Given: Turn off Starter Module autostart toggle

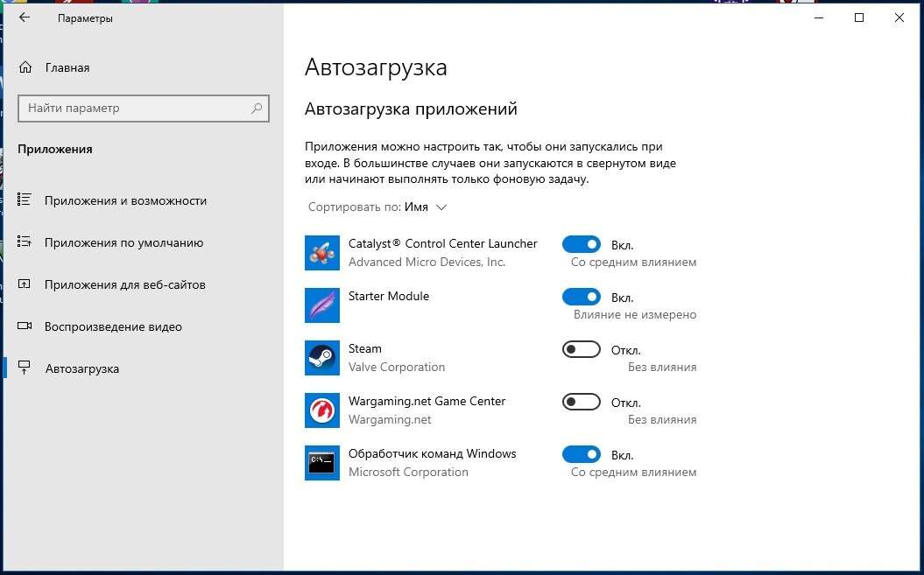Looking at the screenshot, I should 581,297.
